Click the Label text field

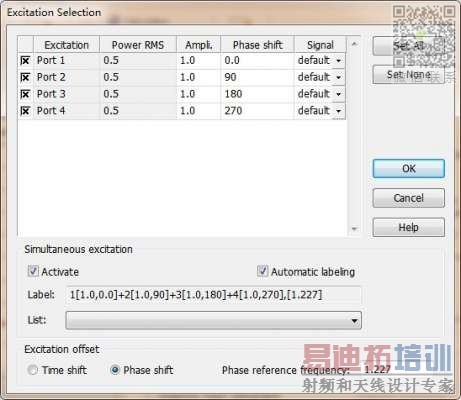tap(214, 295)
